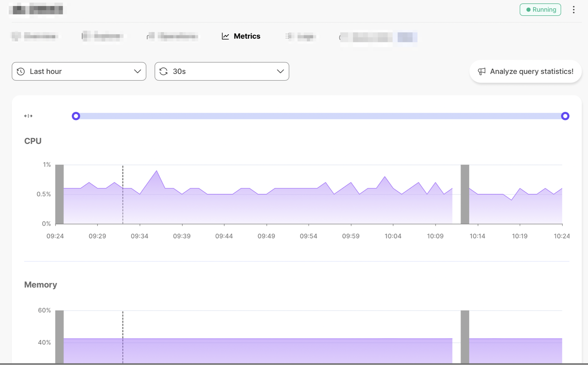The image size is (588, 365).
Task: Click the right blue circle on timeline
Action: click(x=566, y=116)
